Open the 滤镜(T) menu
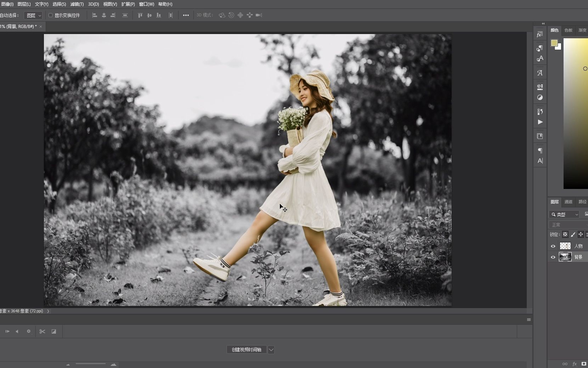Image resolution: width=588 pixels, height=368 pixels. 77,4
